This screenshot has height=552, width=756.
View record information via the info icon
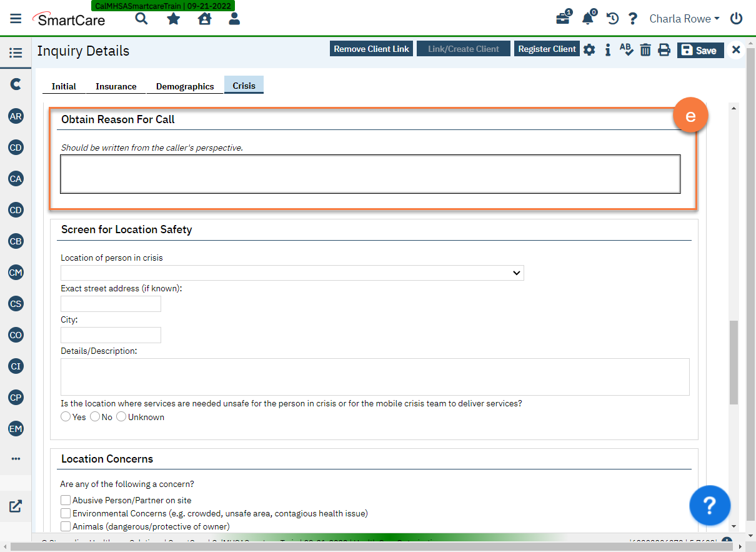pyautogui.click(x=608, y=49)
